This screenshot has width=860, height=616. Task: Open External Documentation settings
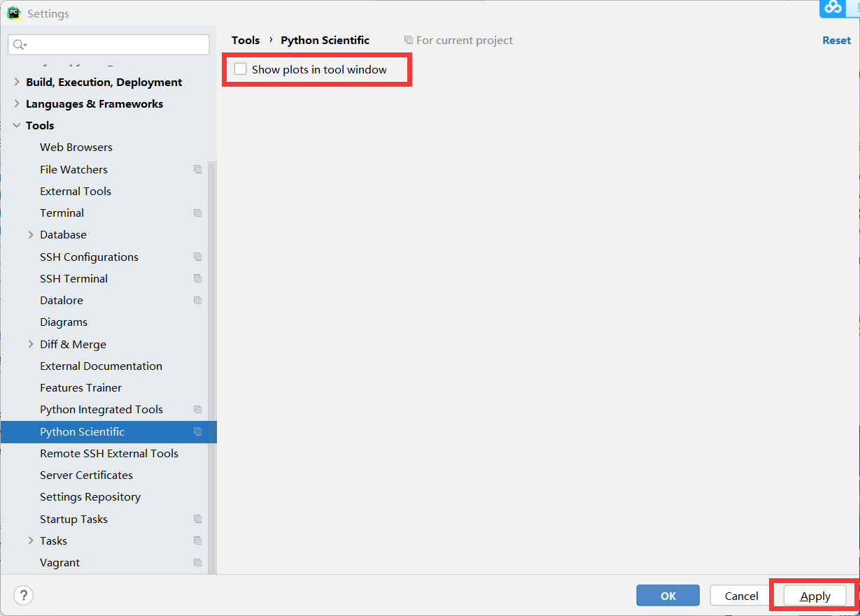pos(101,366)
